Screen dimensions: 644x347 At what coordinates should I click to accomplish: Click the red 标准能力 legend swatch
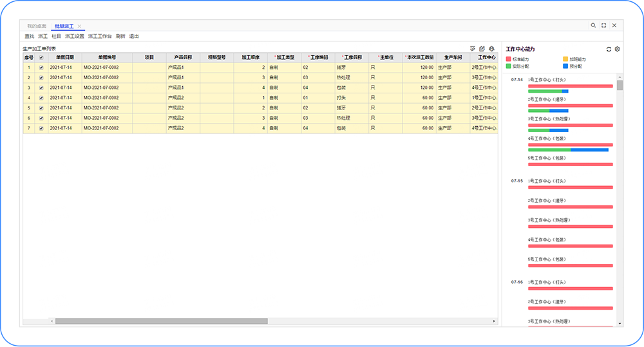click(x=509, y=59)
